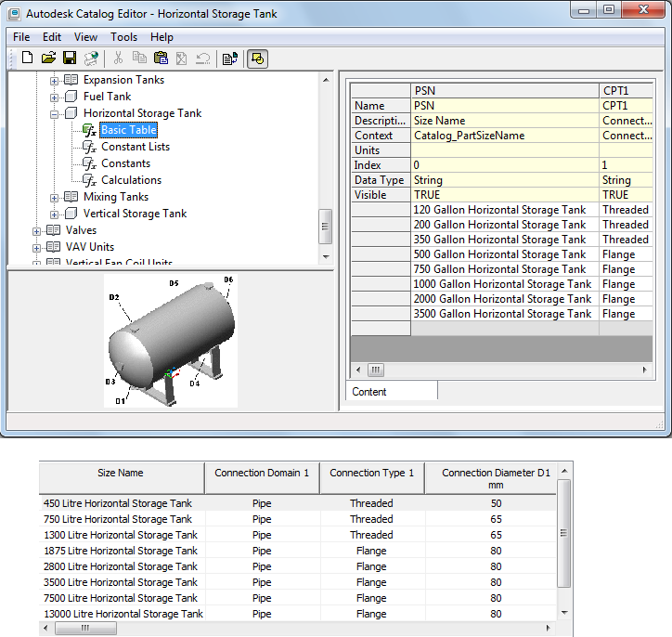The width and height of the screenshot is (672, 637).
Task: Expand the Vertical Storage Tank node
Action: point(54,214)
